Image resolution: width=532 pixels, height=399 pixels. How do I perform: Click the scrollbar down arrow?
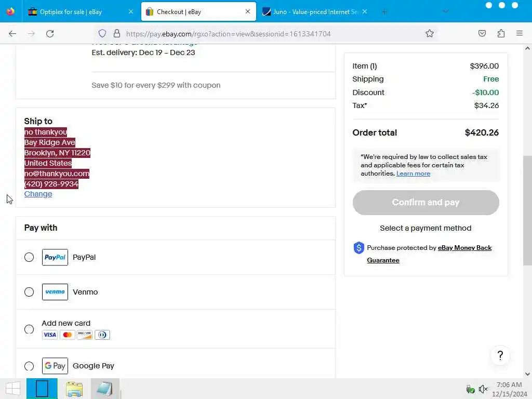527,374
